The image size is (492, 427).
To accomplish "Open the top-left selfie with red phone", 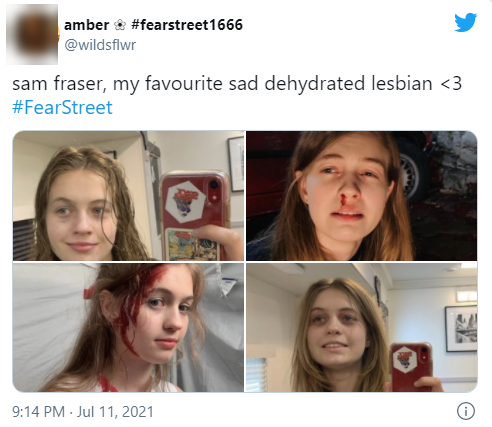I will click(129, 196).
